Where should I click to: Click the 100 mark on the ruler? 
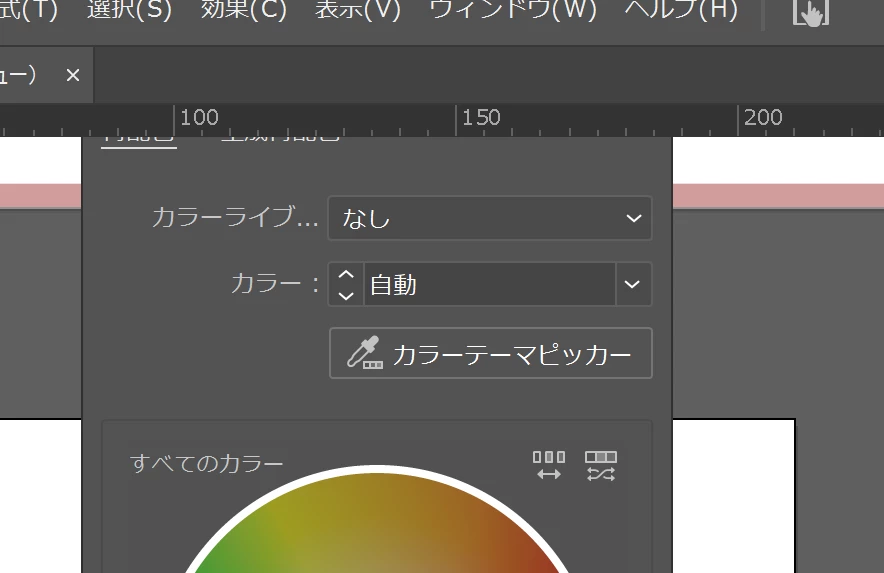199,117
